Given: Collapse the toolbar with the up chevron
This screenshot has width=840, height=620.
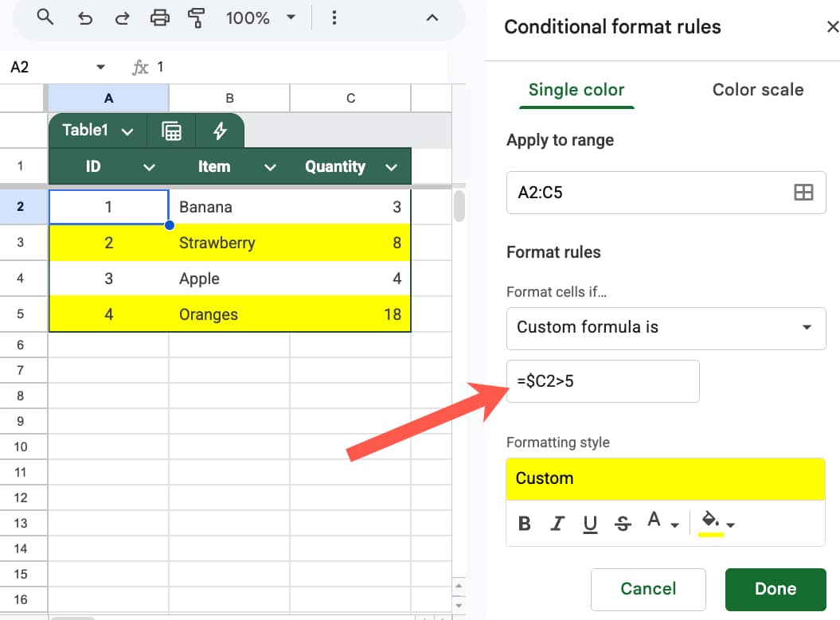Looking at the screenshot, I should (432, 18).
